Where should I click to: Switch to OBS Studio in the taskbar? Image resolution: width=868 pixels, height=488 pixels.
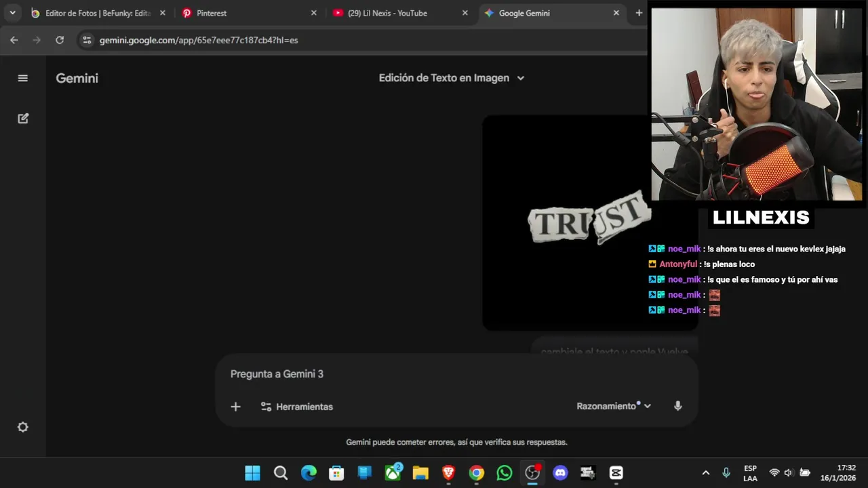pyautogui.click(x=532, y=473)
